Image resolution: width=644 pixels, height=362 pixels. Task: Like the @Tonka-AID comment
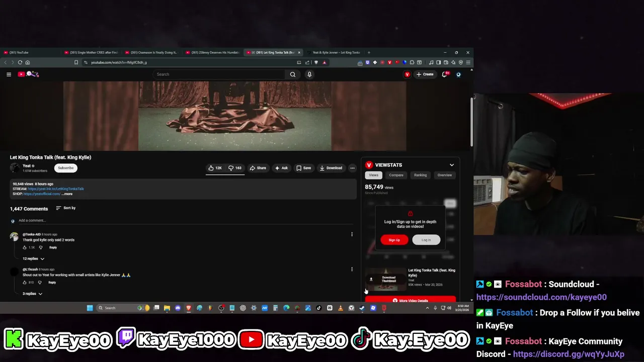[25, 247]
